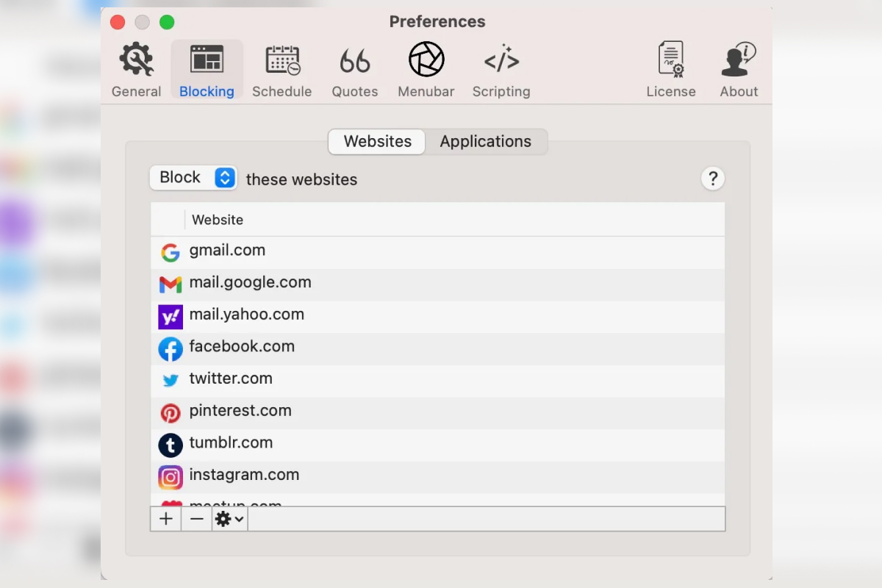The image size is (882, 588).
Task: Open the About pane
Action: click(x=739, y=71)
